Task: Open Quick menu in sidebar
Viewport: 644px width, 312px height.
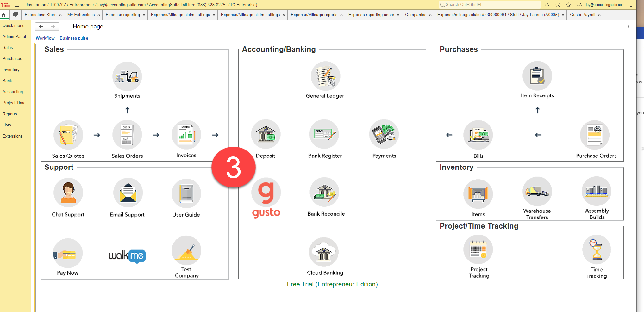Action: [14, 25]
